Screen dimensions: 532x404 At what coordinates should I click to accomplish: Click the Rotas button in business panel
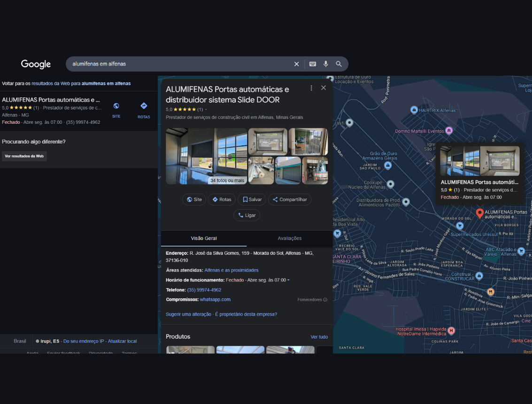coord(222,199)
